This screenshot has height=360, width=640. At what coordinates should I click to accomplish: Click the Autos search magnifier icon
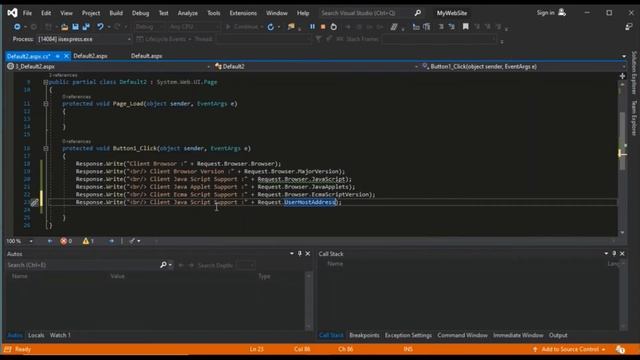[163, 265]
